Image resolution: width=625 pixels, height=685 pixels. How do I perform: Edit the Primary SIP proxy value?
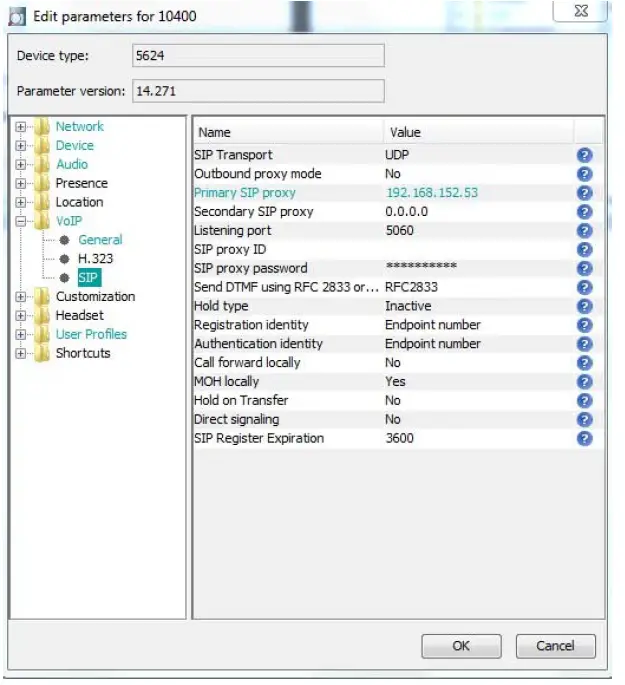[431, 193]
